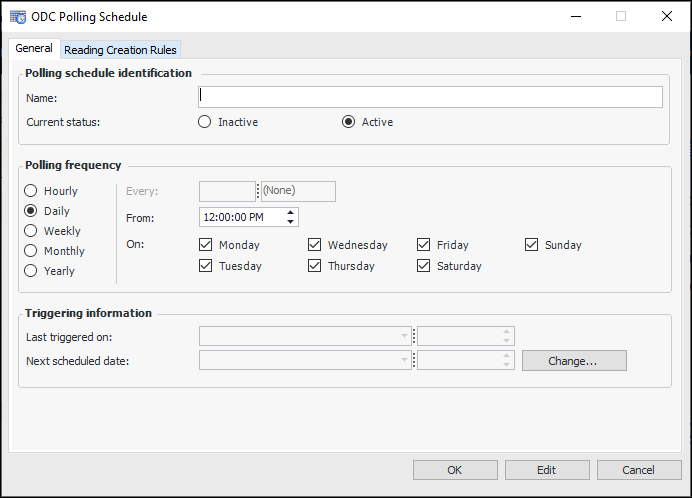This screenshot has width=692, height=498.
Task: Click the down arrow on From time spinner
Action: click(x=291, y=221)
